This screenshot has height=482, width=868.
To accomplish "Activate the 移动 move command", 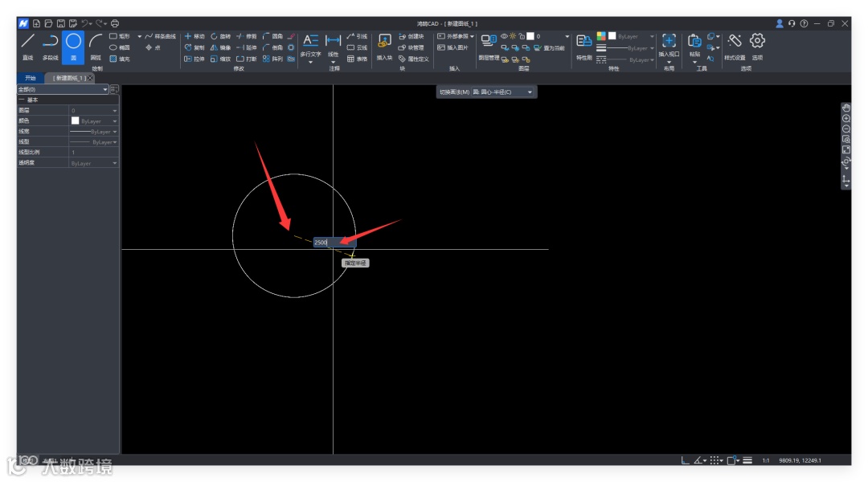I will 194,36.
